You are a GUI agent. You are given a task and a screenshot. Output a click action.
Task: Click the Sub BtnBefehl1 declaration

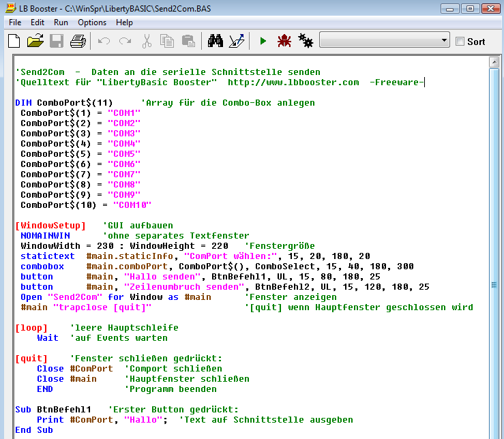pos(53,410)
